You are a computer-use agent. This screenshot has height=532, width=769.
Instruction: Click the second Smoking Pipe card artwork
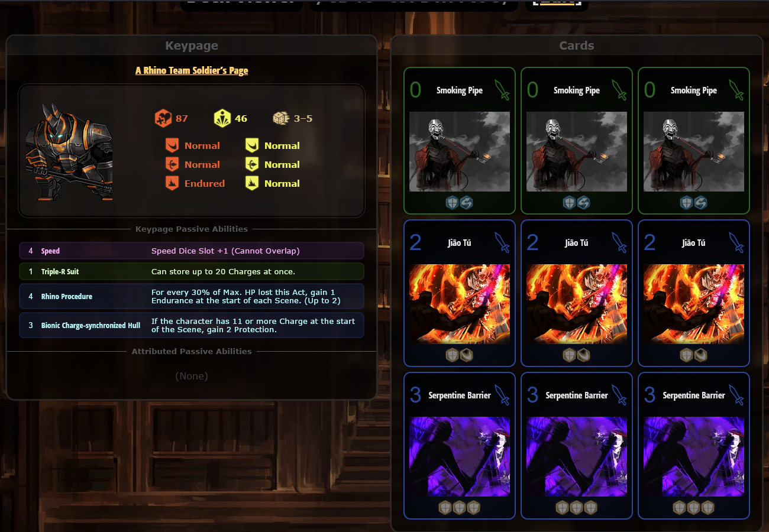coord(577,152)
